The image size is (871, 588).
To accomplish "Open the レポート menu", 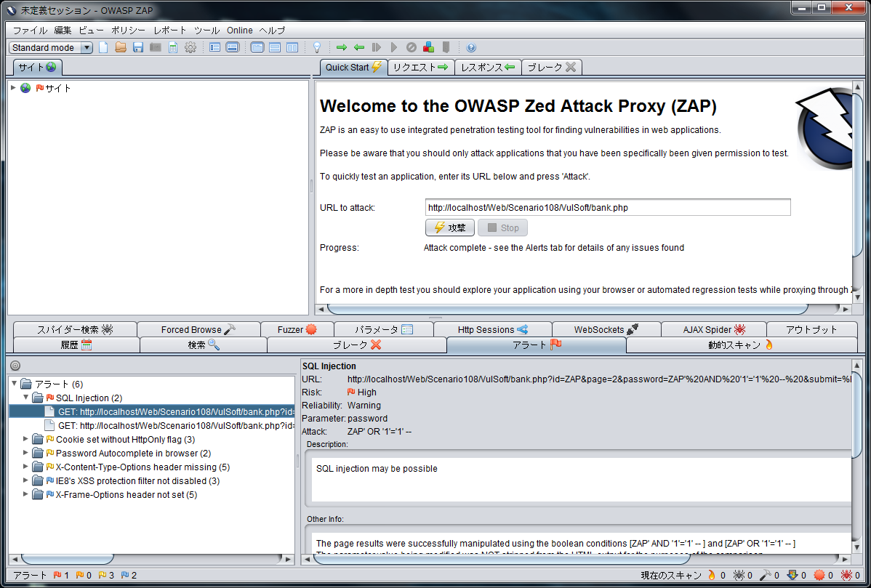I will [x=170, y=31].
